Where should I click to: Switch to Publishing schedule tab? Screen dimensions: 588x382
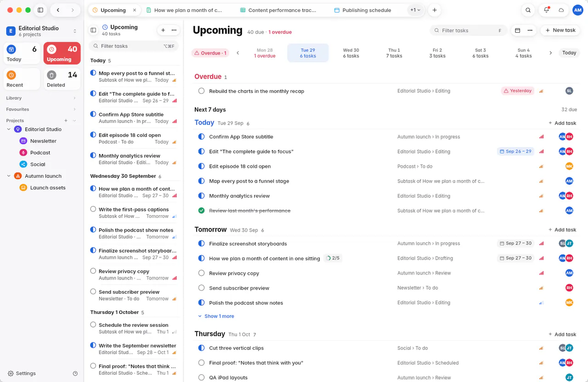click(x=362, y=10)
